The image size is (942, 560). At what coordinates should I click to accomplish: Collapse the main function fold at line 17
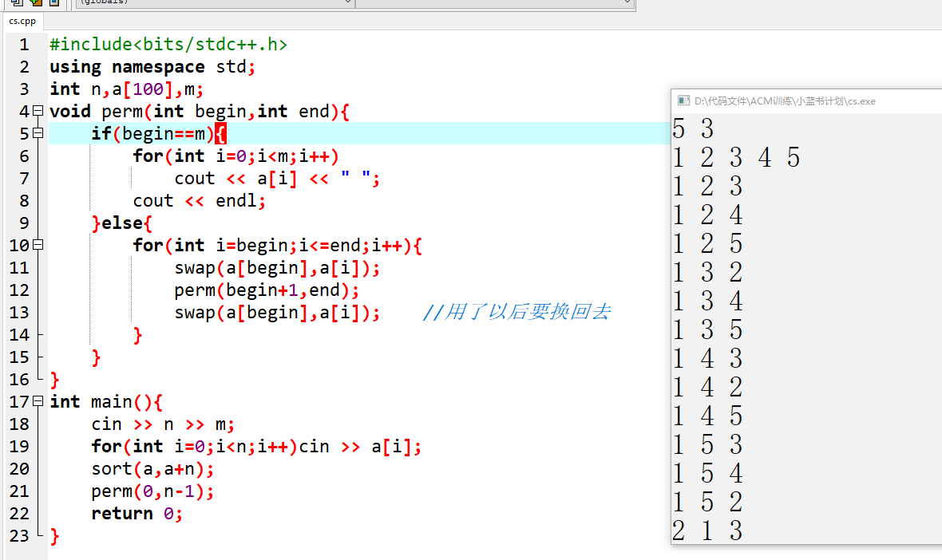click(x=38, y=400)
